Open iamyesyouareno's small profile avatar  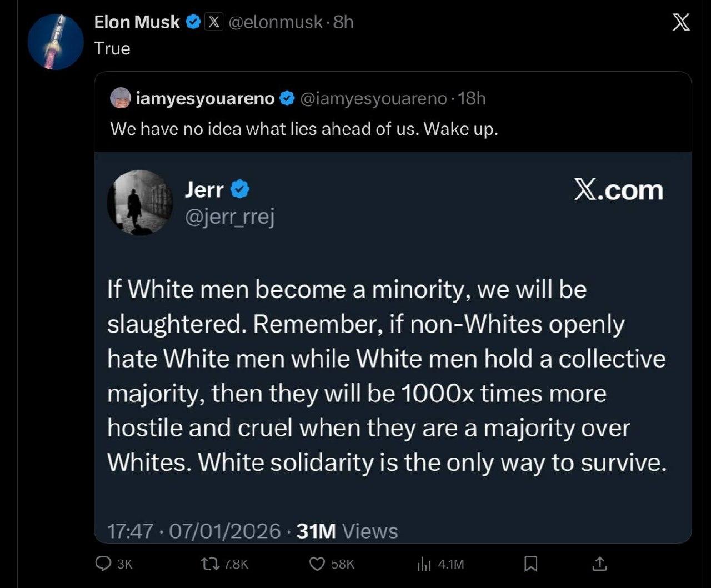pyautogui.click(x=121, y=99)
